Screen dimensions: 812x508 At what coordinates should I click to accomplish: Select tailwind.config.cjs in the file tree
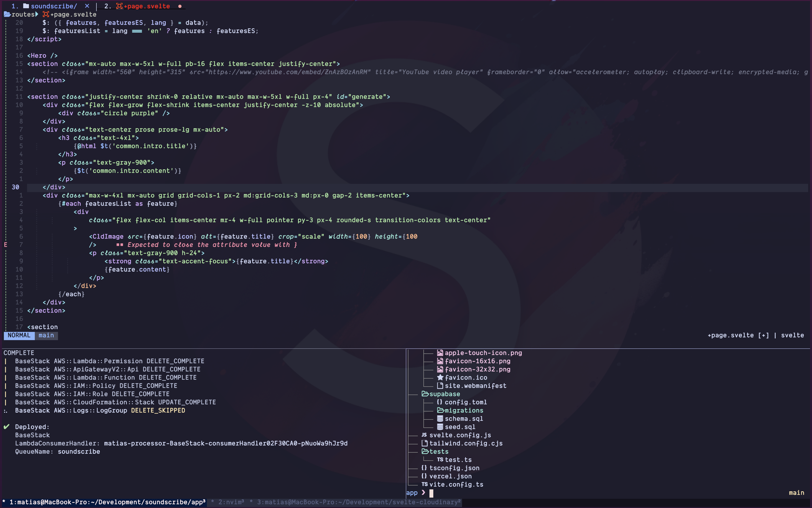click(x=466, y=443)
